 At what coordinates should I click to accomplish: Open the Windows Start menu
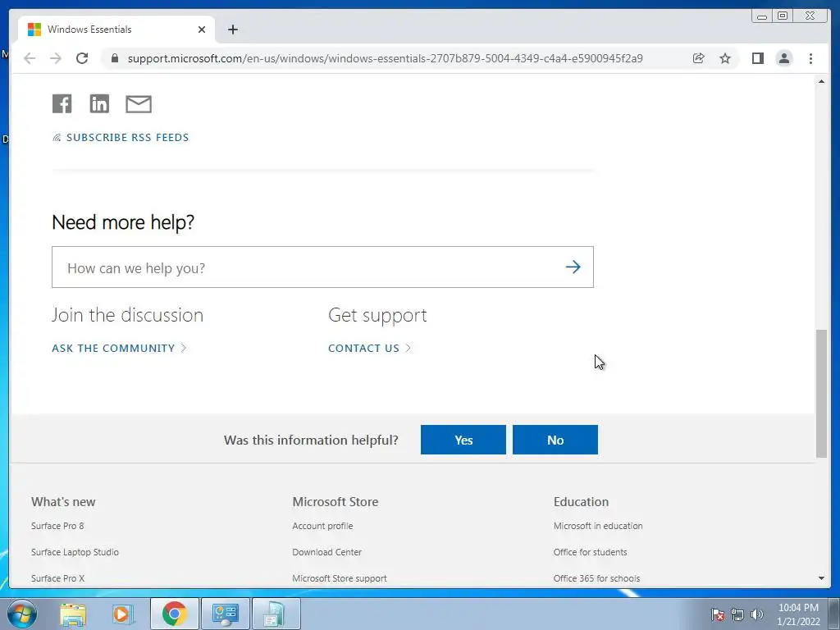tap(21, 614)
